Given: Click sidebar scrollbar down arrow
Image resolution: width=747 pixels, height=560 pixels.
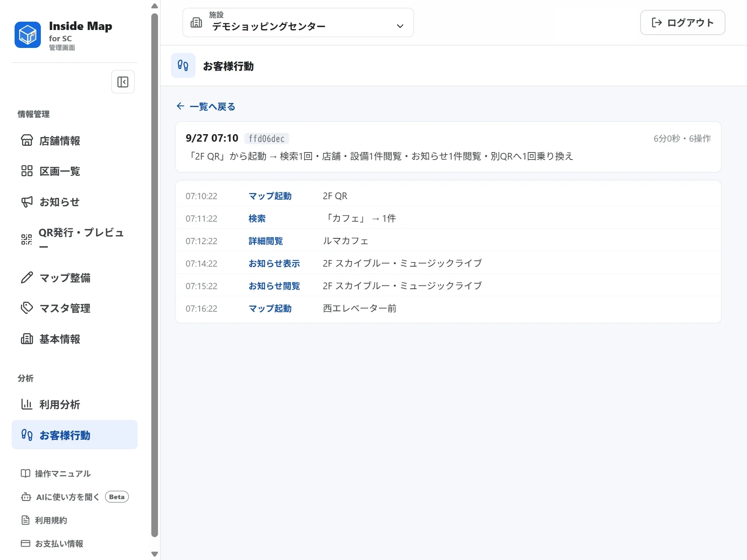Looking at the screenshot, I should click(x=155, y=554).
